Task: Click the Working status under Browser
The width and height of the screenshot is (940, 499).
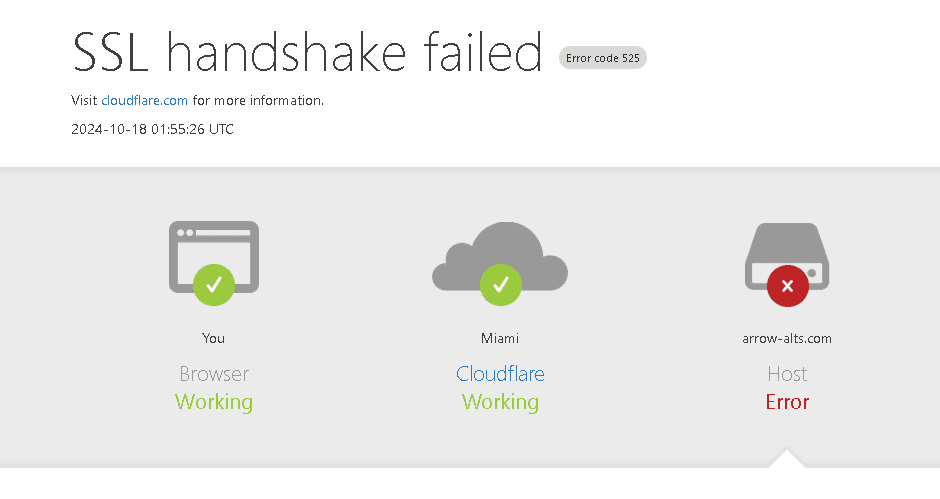Action: pyautogui.click(x=214, y=402)
